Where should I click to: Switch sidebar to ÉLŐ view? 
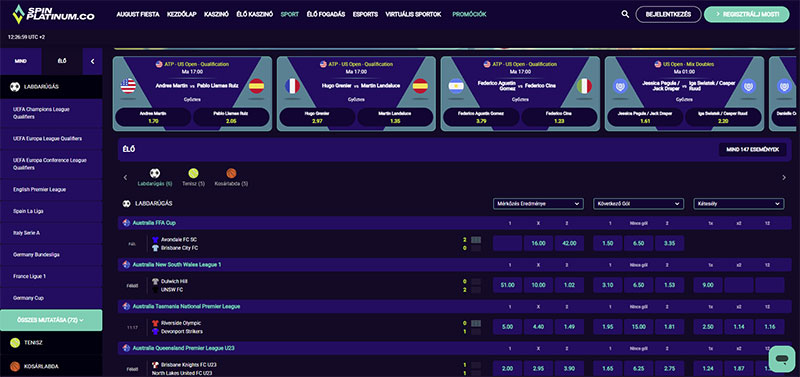pyautogui.click(x=62, y=61)
